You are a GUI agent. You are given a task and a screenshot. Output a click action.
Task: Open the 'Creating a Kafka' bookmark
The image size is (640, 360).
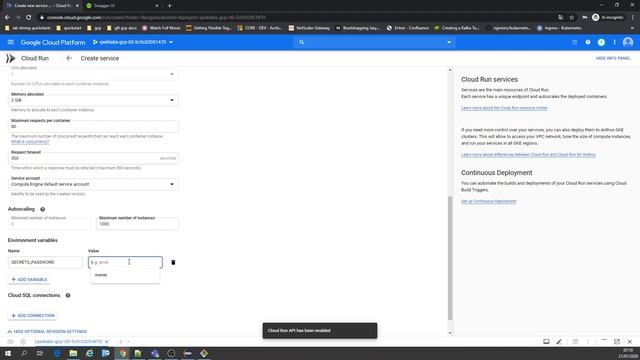point(456,28)
